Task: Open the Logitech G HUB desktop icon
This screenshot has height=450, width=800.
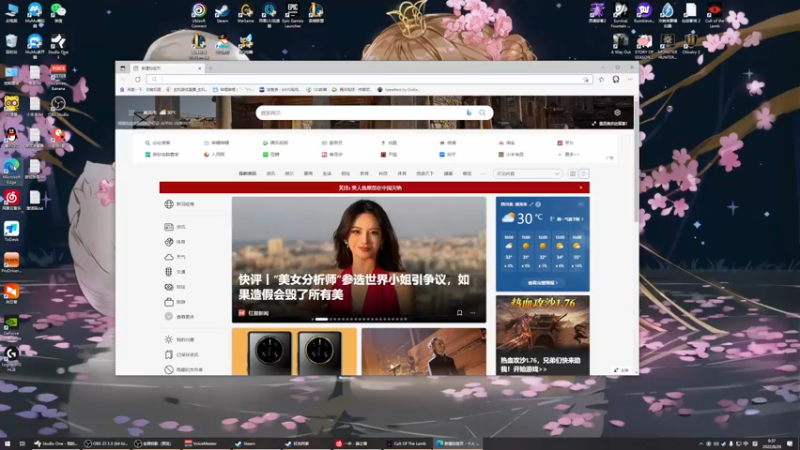Action: pos(11,359)
